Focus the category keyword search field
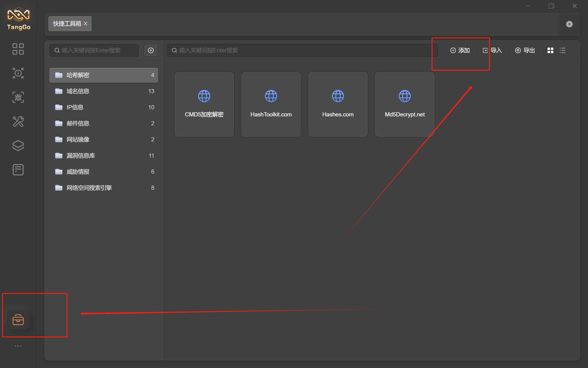The height and width of the screenshot is (368, 588). pos(94,50)
